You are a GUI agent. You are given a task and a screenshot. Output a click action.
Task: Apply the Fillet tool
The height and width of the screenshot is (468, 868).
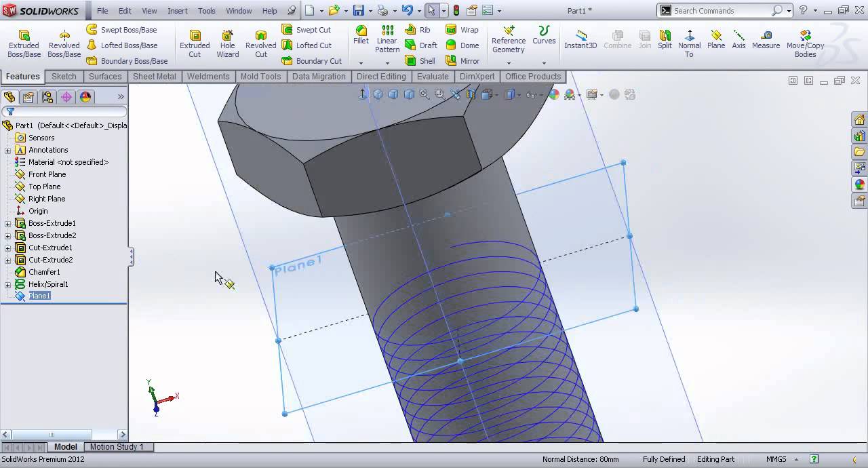(x=361, y=35)
